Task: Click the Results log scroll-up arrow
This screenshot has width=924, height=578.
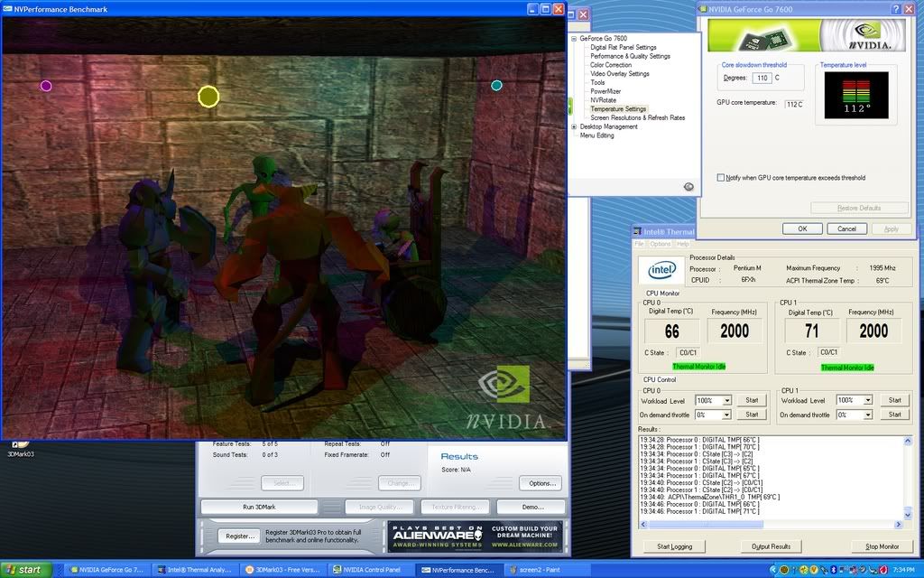Action: [908, 441]
